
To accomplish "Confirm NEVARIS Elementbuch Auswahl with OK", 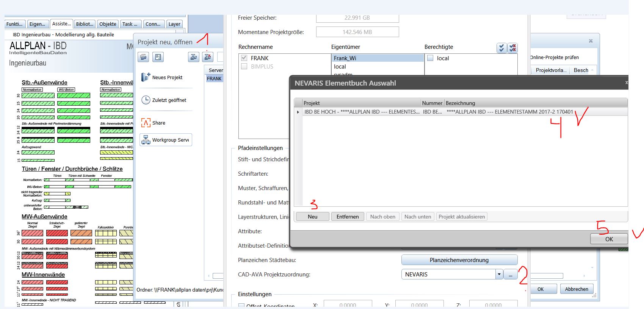I will [x=609, y=239].
